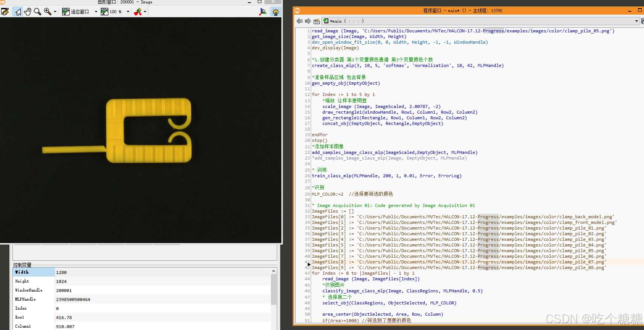Image resolution: width=644 pixels, height=330 pixels.
Task: Click the create_class_mlp code line
Action: (x=408, y=65)
